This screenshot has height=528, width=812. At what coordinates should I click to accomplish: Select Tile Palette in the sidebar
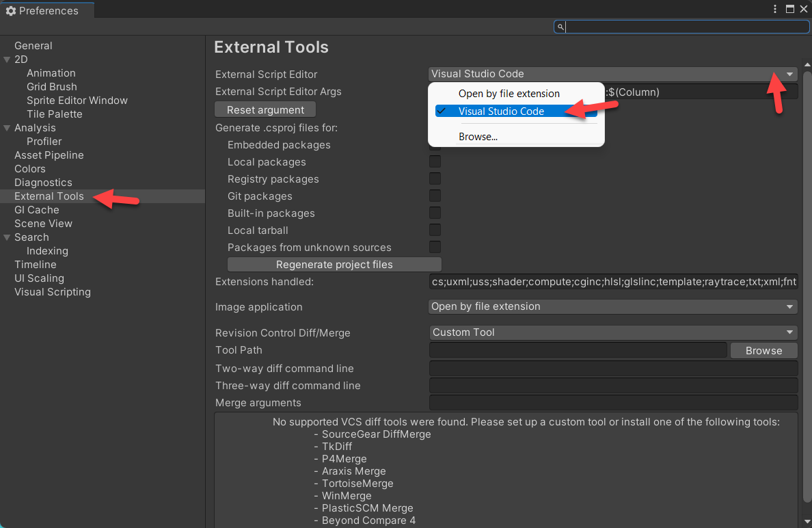55,114
